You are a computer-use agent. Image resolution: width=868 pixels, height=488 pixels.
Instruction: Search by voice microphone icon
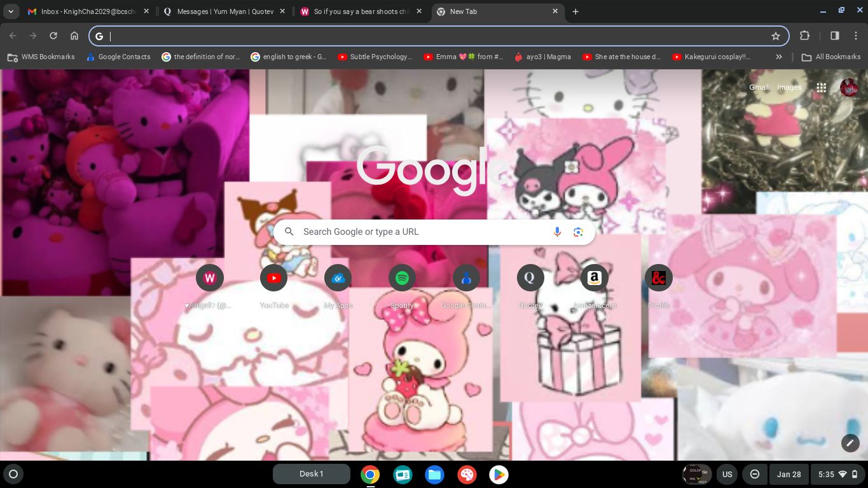(557, 232)
